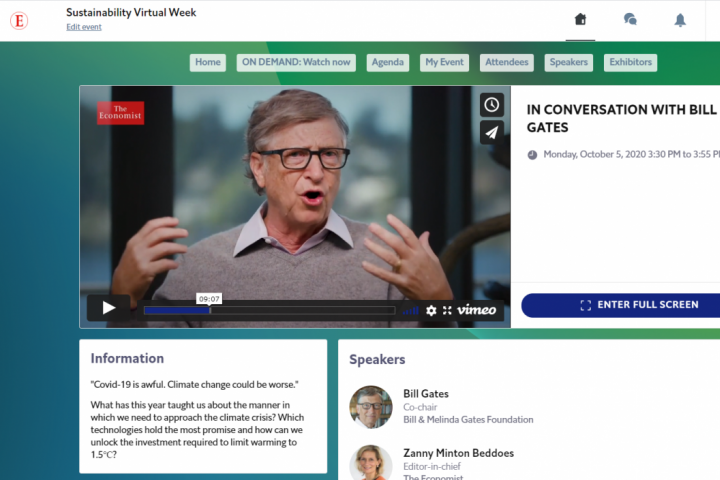Open the Agenda tab
The image size is (720, 480).
click(388, 62)
